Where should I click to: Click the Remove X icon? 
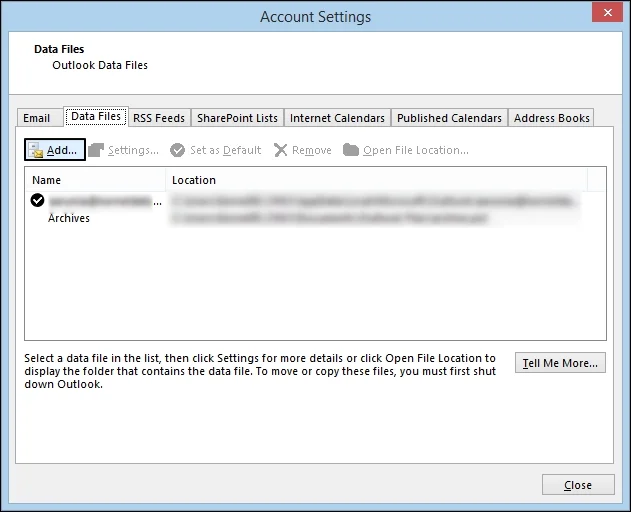point(280,150)
